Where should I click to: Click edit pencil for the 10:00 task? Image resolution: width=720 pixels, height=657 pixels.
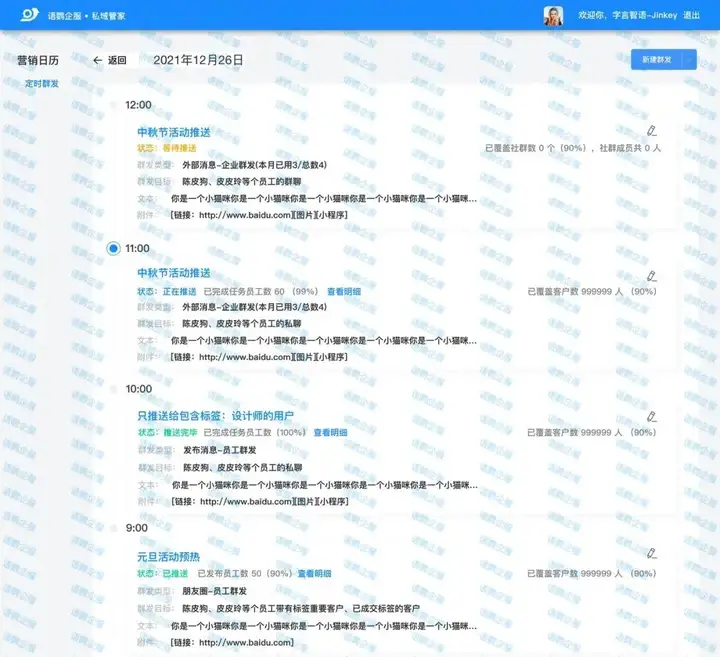(652, 416)
